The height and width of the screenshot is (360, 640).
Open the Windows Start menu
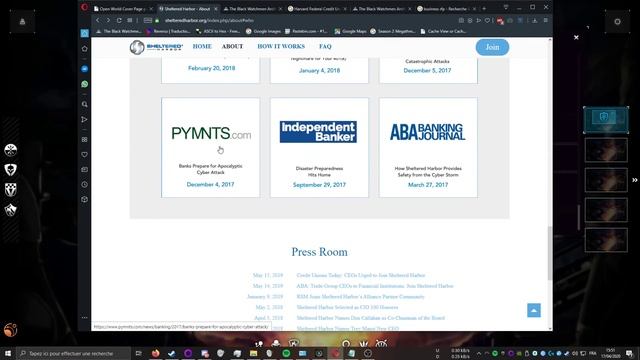tap(8, 353)
